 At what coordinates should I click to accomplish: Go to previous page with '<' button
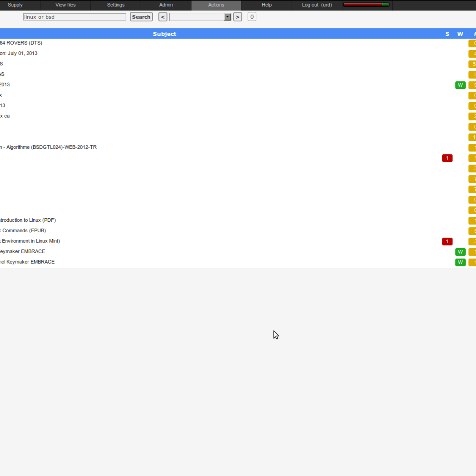point(163,17)
